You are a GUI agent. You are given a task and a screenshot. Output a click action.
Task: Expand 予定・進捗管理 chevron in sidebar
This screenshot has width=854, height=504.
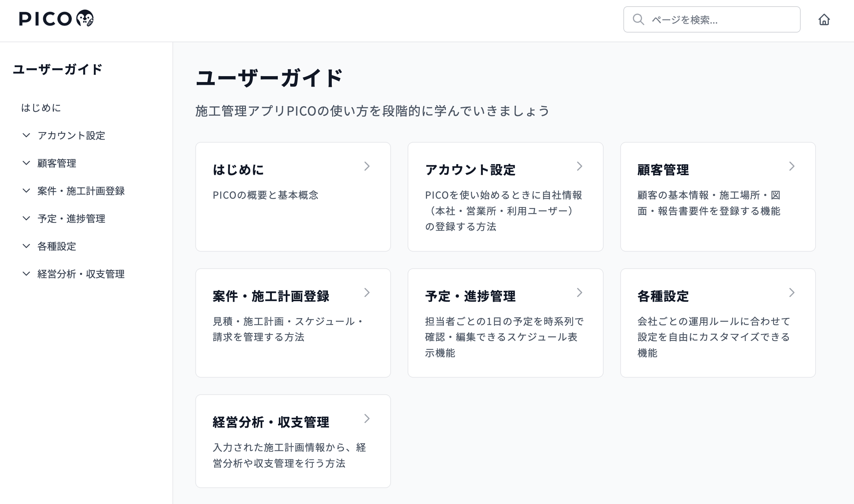click(x=26, y=218)
